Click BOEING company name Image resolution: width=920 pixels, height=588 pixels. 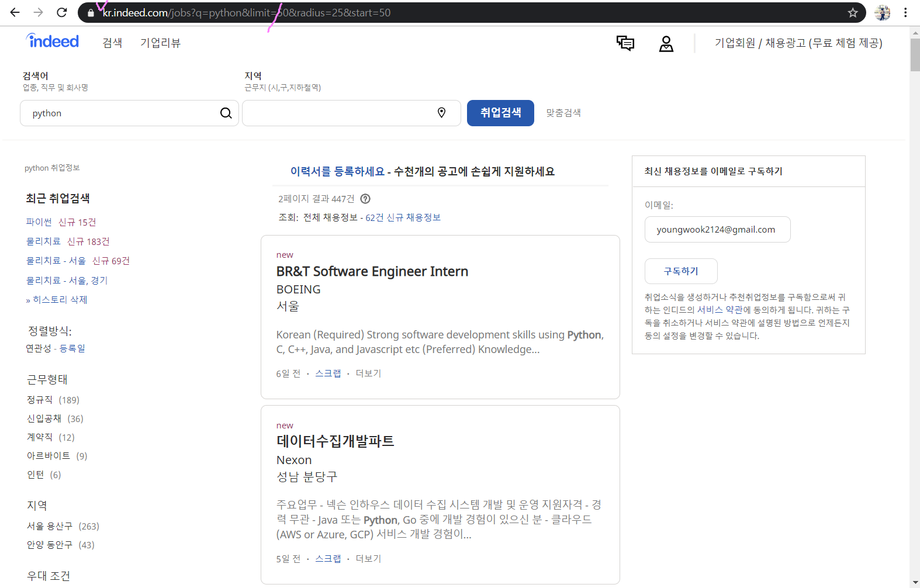[x=298, y=289]
